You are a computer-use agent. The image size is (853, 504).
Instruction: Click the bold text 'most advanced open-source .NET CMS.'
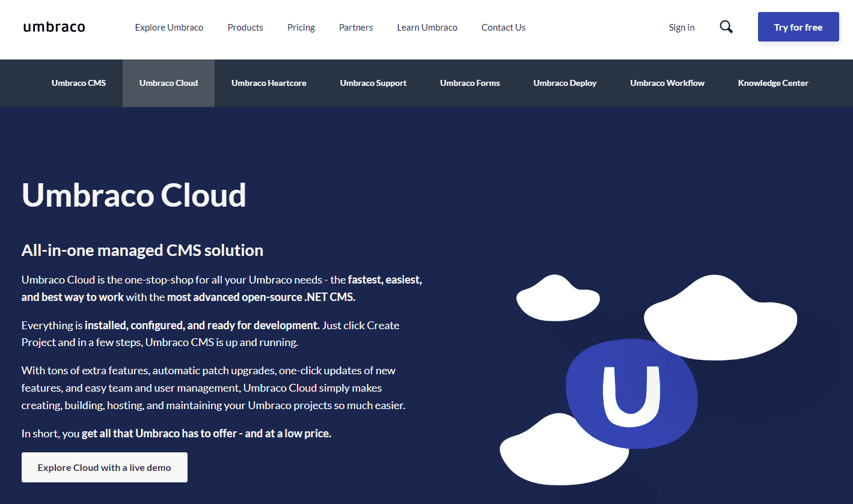point(261,297)
